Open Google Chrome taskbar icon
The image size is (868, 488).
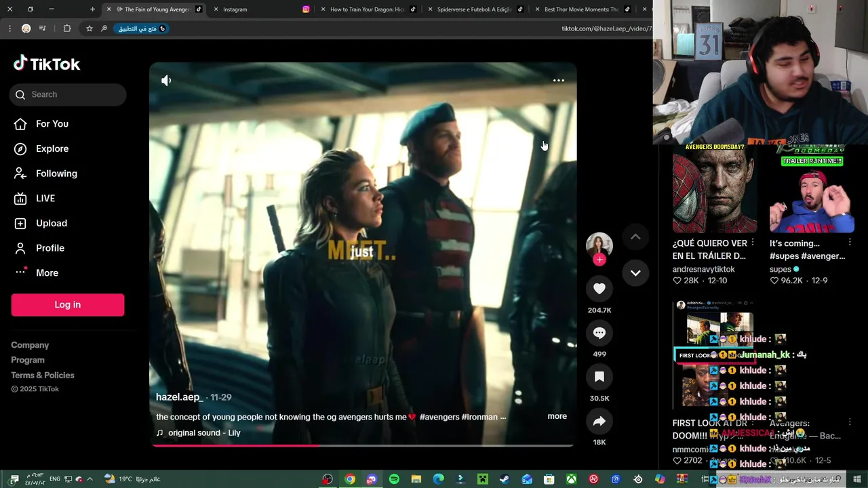[350, 479]
